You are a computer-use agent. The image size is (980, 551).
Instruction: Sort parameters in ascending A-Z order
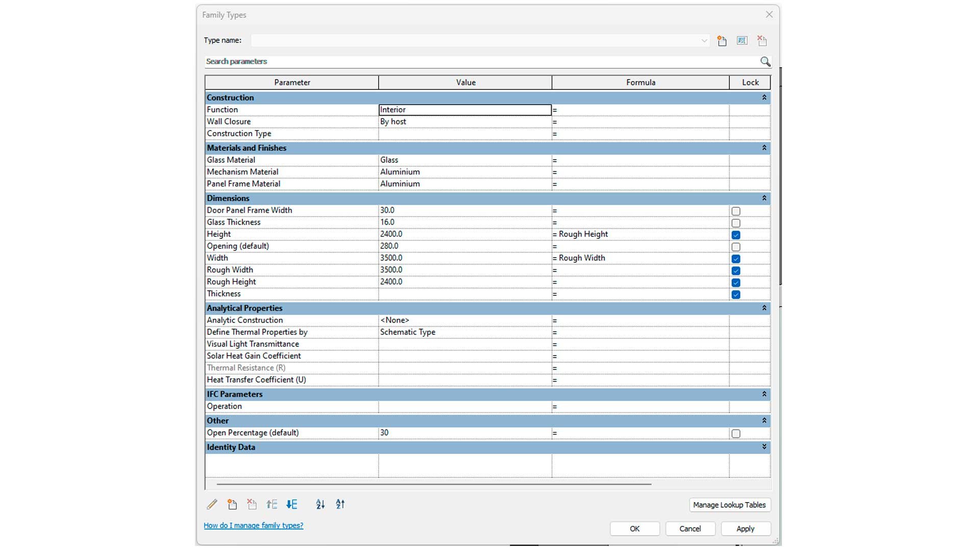[x=321, y=505]
